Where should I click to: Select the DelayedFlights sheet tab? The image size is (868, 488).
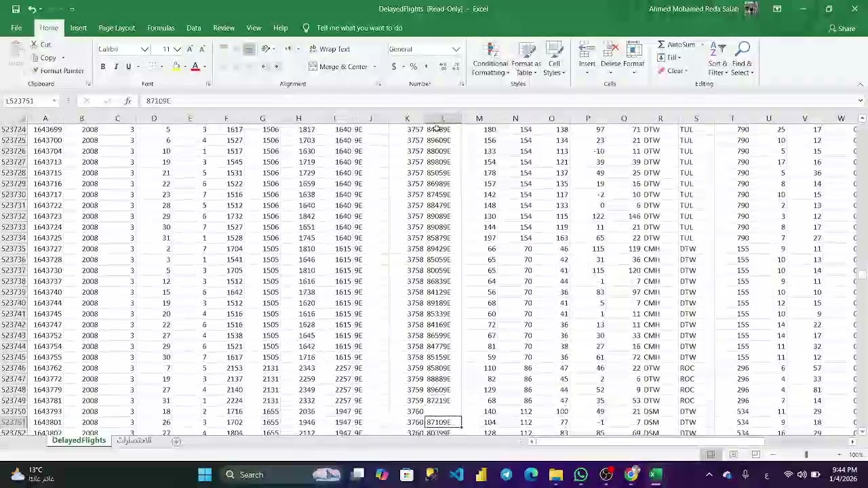[x=79, y=441]
